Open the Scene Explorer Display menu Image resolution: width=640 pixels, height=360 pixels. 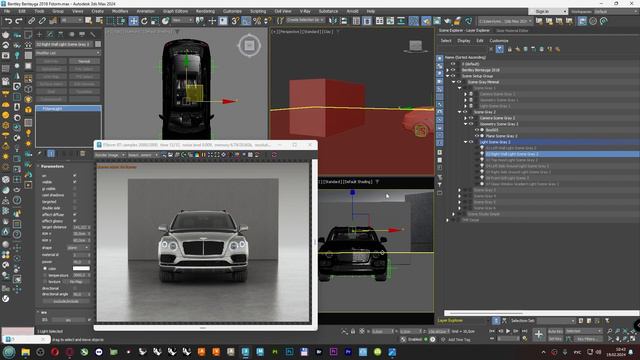[x=464, y=41]
